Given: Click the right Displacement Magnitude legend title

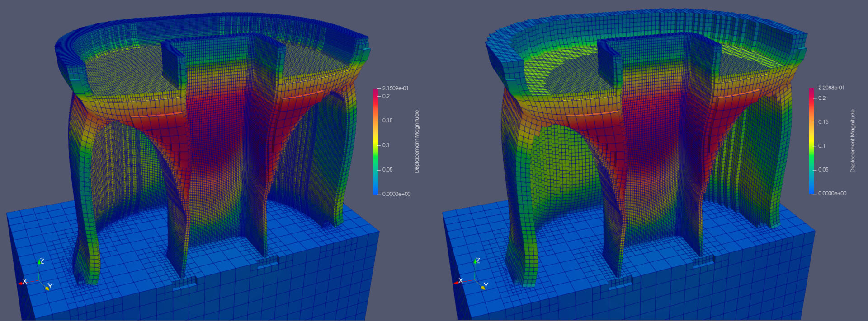Looking at the screenshot, I should 853,140.
